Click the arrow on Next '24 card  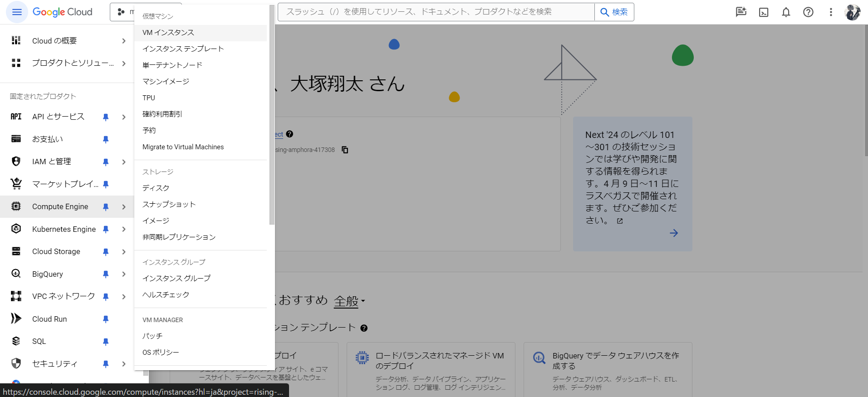674,233
